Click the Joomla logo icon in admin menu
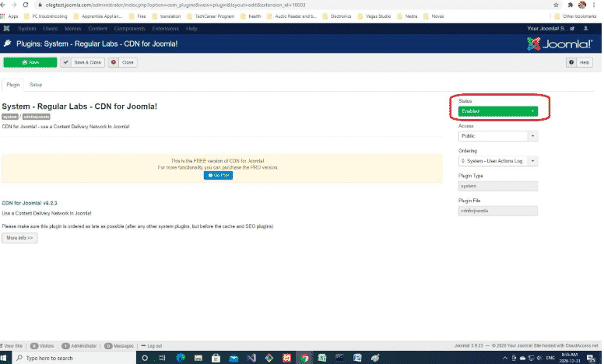This screenshot has height=364, width=604. [6, 29]
